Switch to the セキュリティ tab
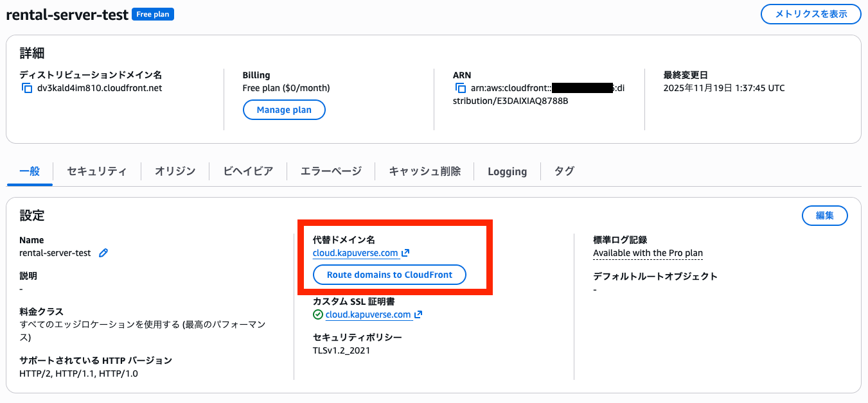Screen dimensions: 868x403 [96, 171]
